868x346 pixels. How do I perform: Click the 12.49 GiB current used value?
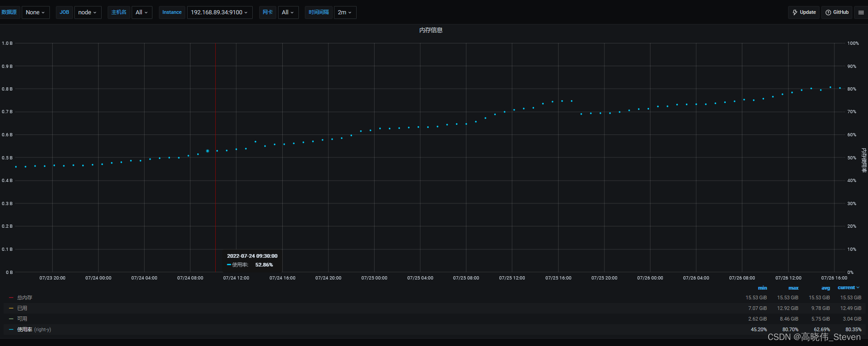pos(850,308)
